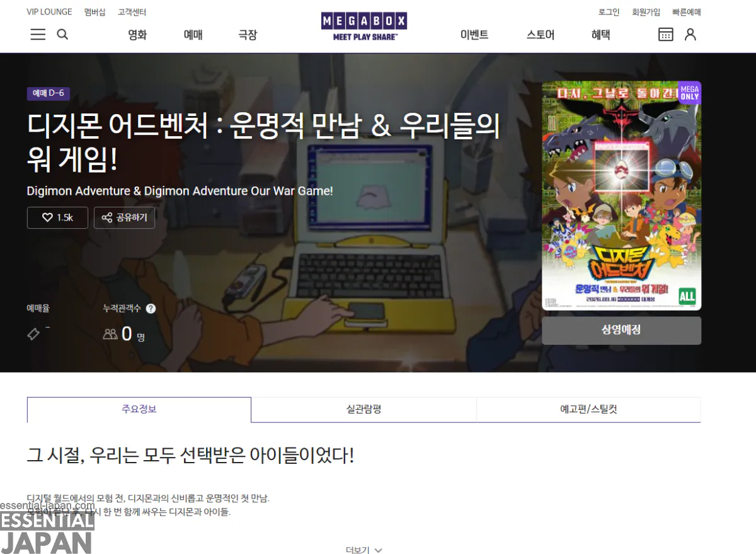Expand the synopsis with 더보기
This screenshot has width=756, height=554.
pyautogui.click(x=364, y=550)
